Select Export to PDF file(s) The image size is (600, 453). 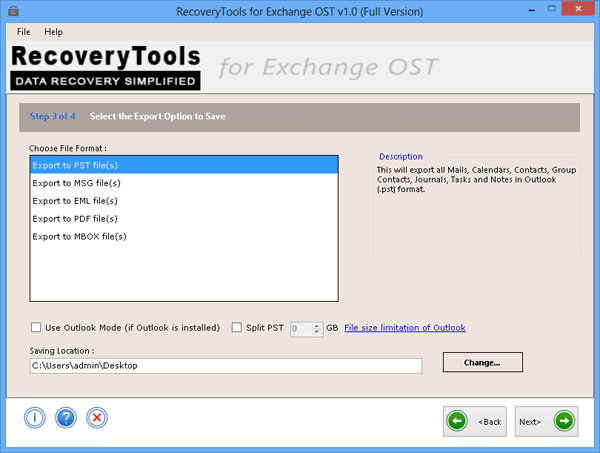(184, 218)
